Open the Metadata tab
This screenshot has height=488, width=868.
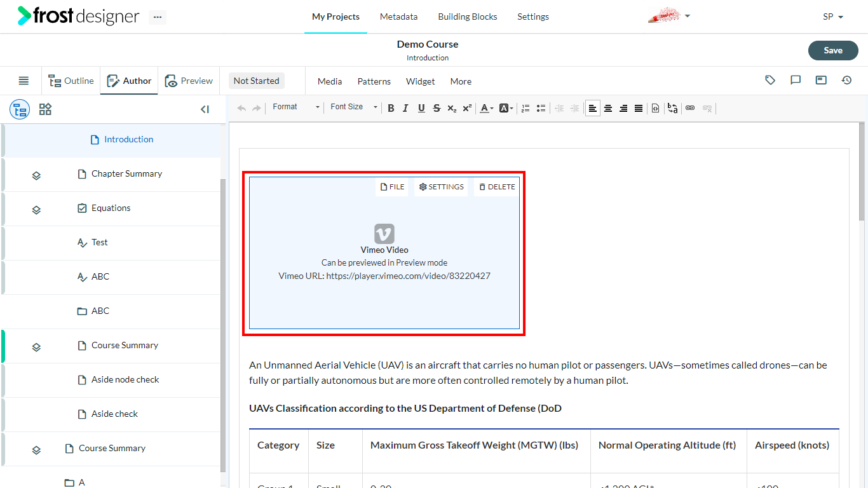click(398, 17)
